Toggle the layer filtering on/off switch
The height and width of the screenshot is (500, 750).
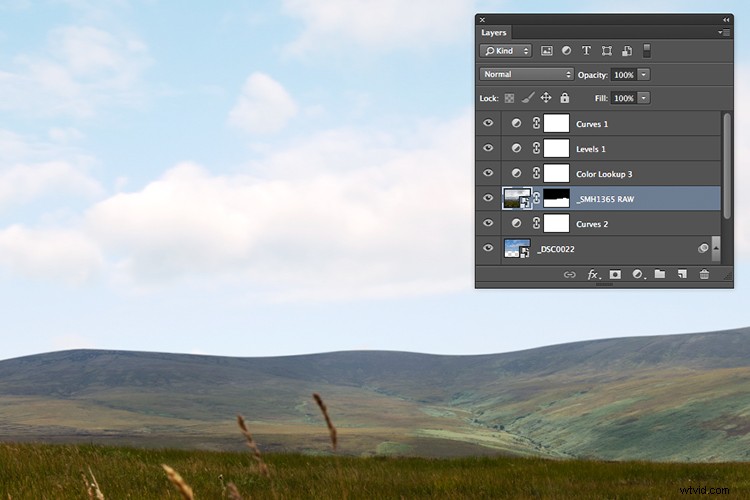tap(646, 51)
